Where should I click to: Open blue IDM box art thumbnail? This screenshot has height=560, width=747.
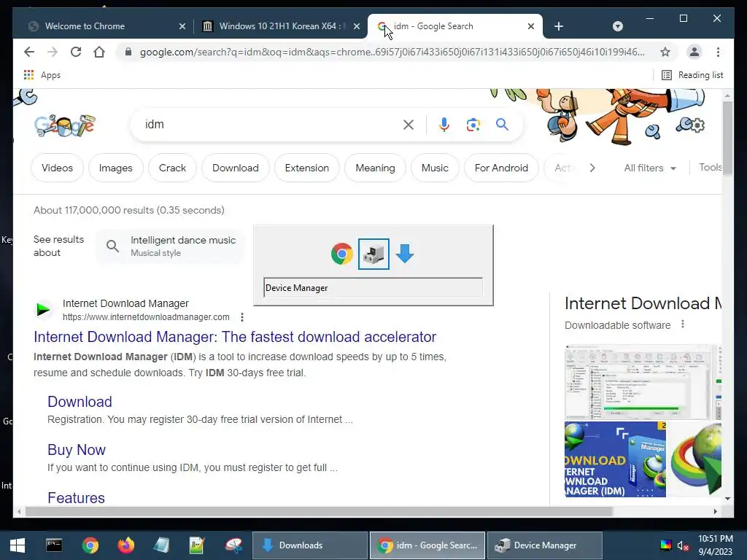(x=615, y=459)
